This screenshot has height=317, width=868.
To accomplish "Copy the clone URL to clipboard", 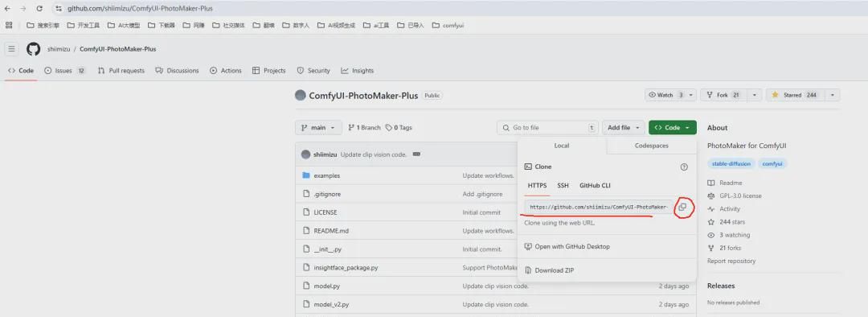I will [682, 207].
